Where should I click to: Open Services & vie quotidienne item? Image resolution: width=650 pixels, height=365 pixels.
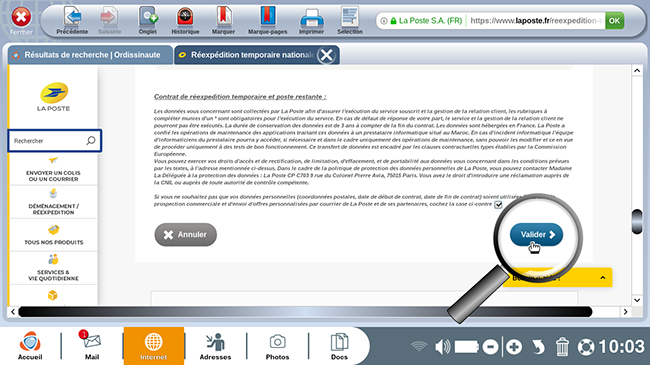tap(53, 268)
